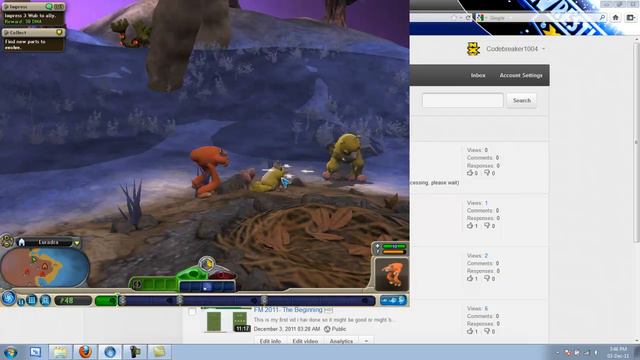The image size is (640, 360).
Task: Open the Collect mission panel
Action: tap(33, 40)
